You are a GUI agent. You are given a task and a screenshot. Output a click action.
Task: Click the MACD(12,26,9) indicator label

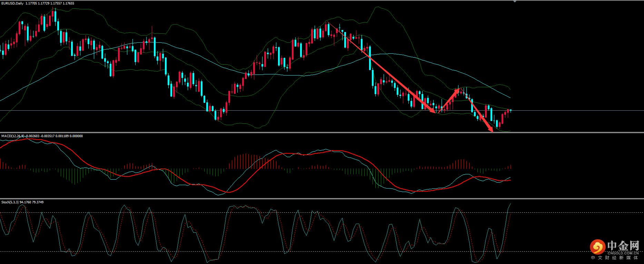coord(13,136)
